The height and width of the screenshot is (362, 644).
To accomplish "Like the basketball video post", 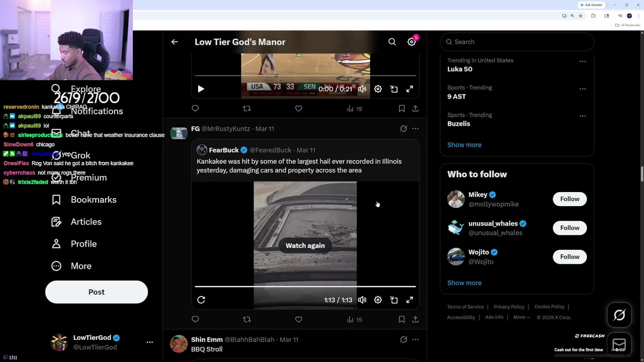I will [x=298, y=109].
